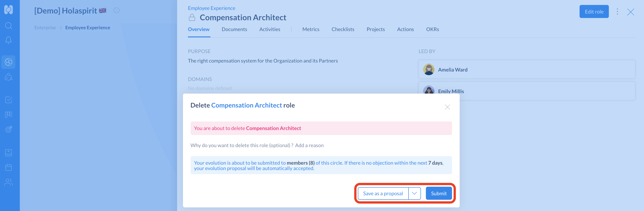The height and width of the screenshot is (211, 644).
Task: Go to Enterprise in the breadcrumb
Action: [x=45, y=27]
